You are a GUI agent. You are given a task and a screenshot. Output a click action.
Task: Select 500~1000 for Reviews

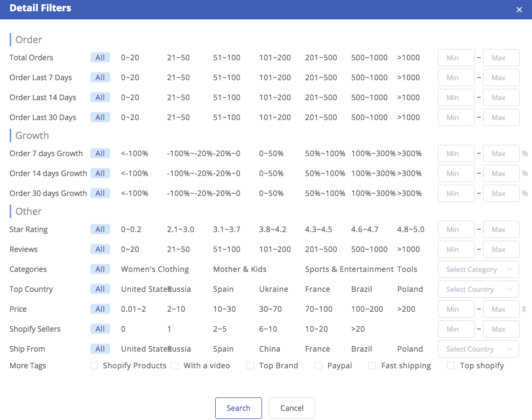(370, 249)
